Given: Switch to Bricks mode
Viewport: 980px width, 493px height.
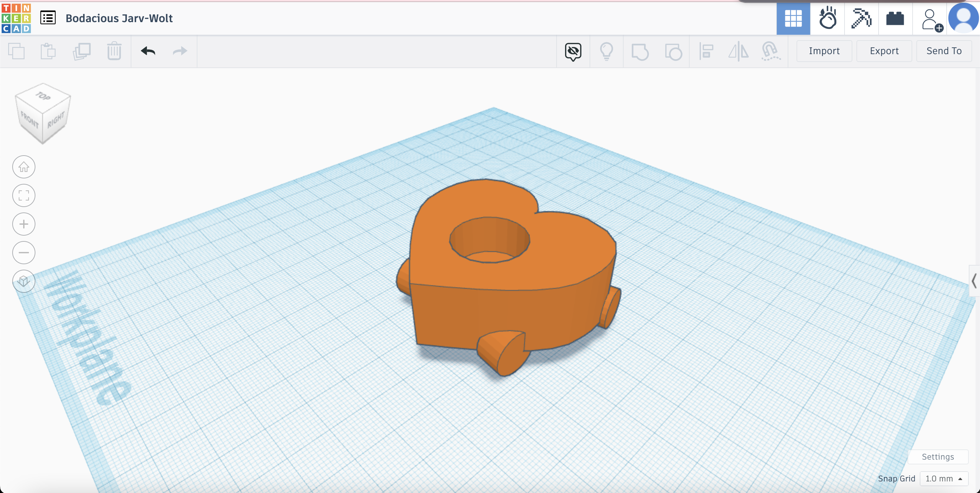Looking at the screenshot, I should tap(895, 18).
